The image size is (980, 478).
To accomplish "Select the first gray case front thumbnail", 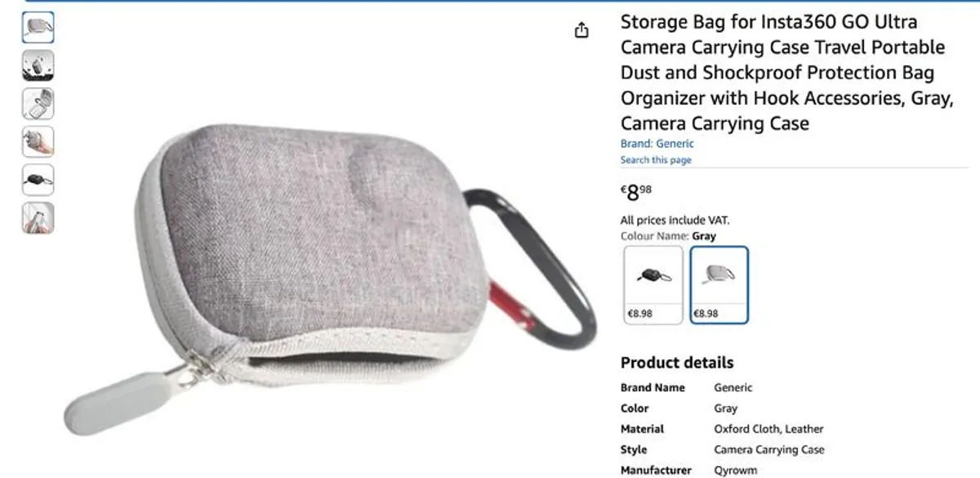I will click(x=38, y=27).
